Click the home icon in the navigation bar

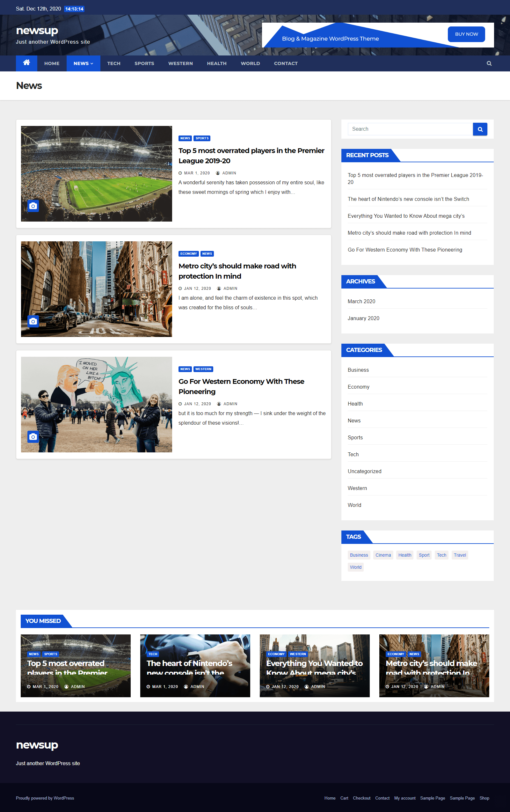coord(26,63)
